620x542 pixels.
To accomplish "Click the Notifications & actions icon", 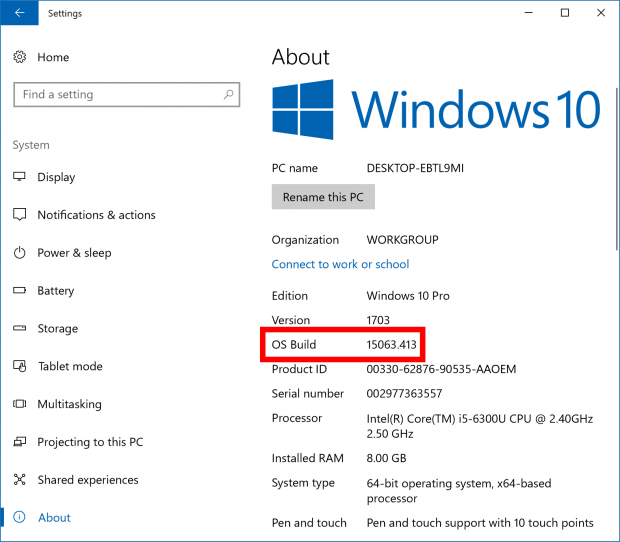I will (19, 215).
